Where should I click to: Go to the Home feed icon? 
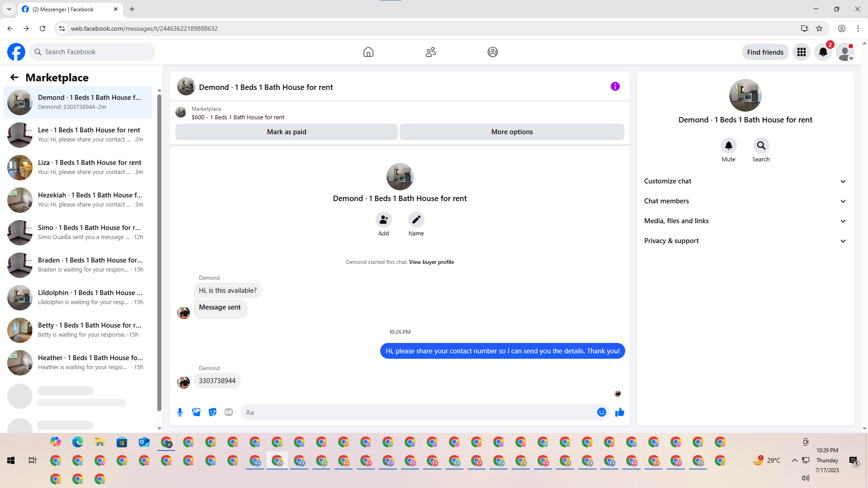click(x=368, y=52)
